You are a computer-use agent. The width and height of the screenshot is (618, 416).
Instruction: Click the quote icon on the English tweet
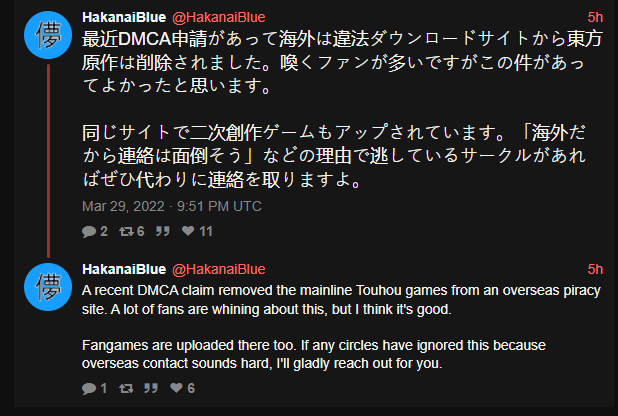coord(151,387)
